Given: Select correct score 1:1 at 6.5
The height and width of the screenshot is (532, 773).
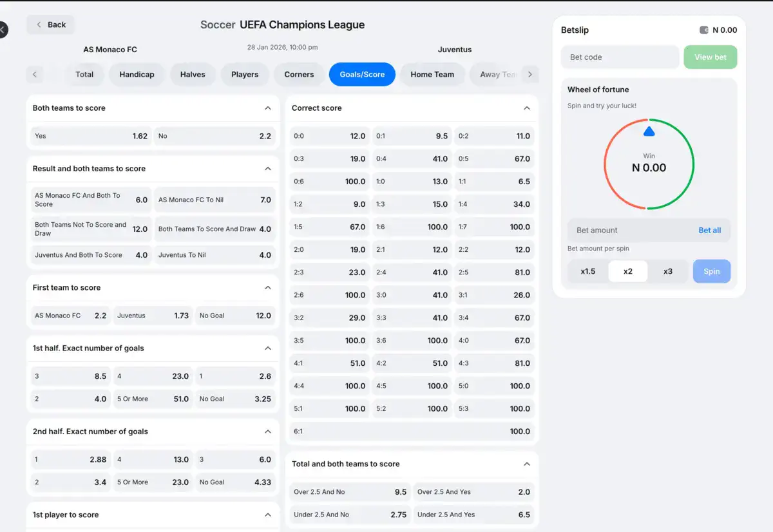Looking at the screenshot, I should coord(494,182).
